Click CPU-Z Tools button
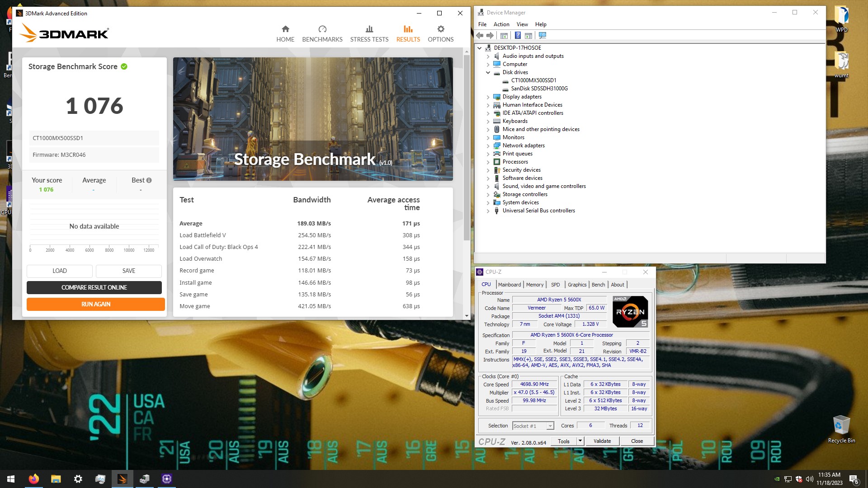 [564, 441]
